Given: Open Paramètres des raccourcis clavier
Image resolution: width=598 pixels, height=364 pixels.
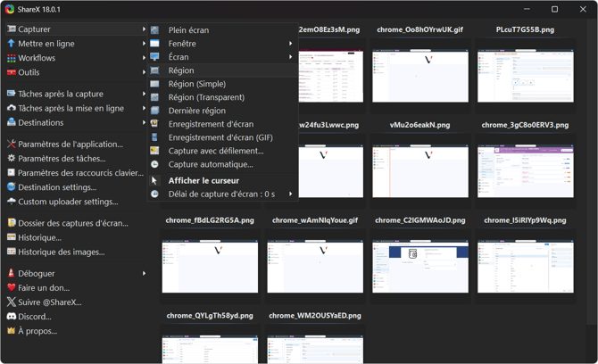Looking at the screenshot, I should pos(80,173).
